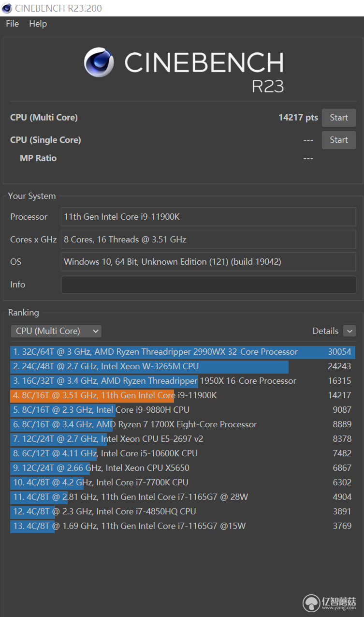Select ranking row Core i7-4850HQ
Image resolution: width=364 pixels, height=617 pixels.
pyautogui.click(x=183, y=512)
